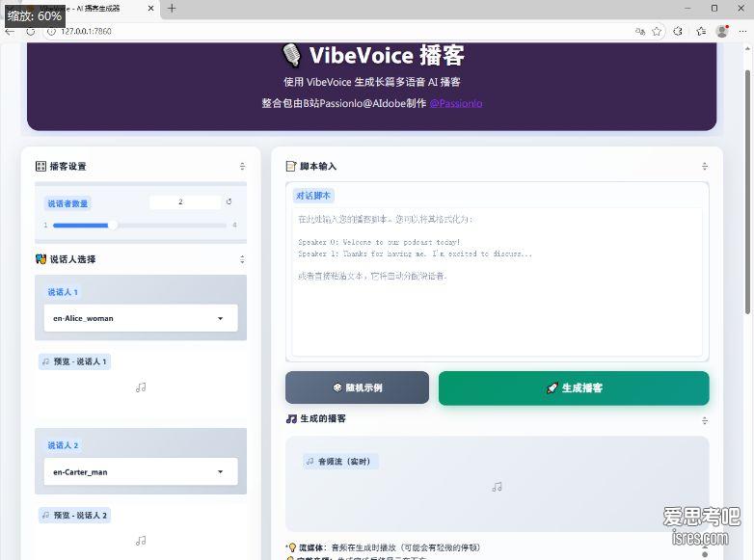Collapse the 生成的播客 section
This screenshot has width=754, height=560.
coord(705,420)
